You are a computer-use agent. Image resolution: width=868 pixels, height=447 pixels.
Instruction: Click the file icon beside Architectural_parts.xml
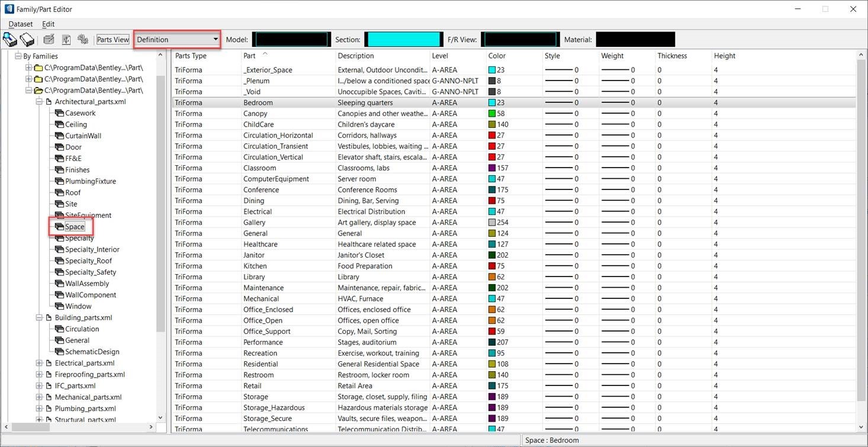[49, 102]
